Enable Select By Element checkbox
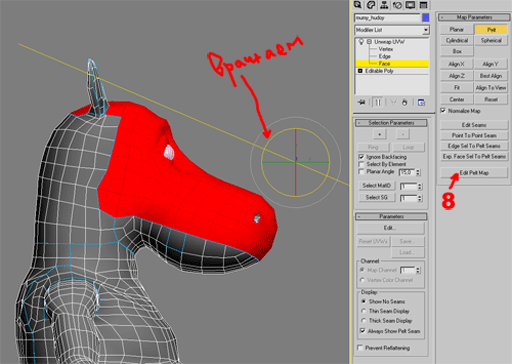This screenshot has width=512, height=364. tap(361, 164)
